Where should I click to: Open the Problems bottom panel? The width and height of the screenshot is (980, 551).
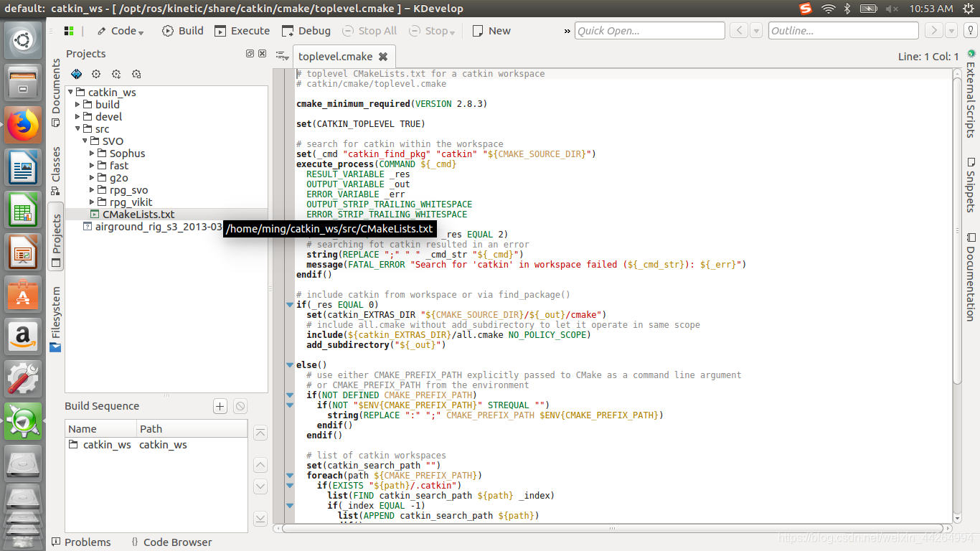click(x=81, y=542)
